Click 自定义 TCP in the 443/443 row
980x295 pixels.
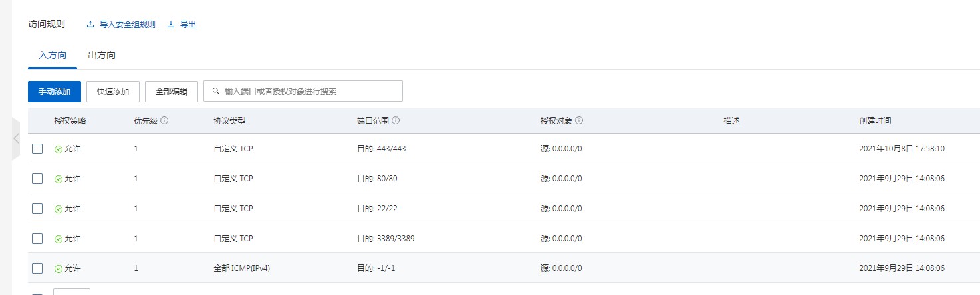[233, 149]
